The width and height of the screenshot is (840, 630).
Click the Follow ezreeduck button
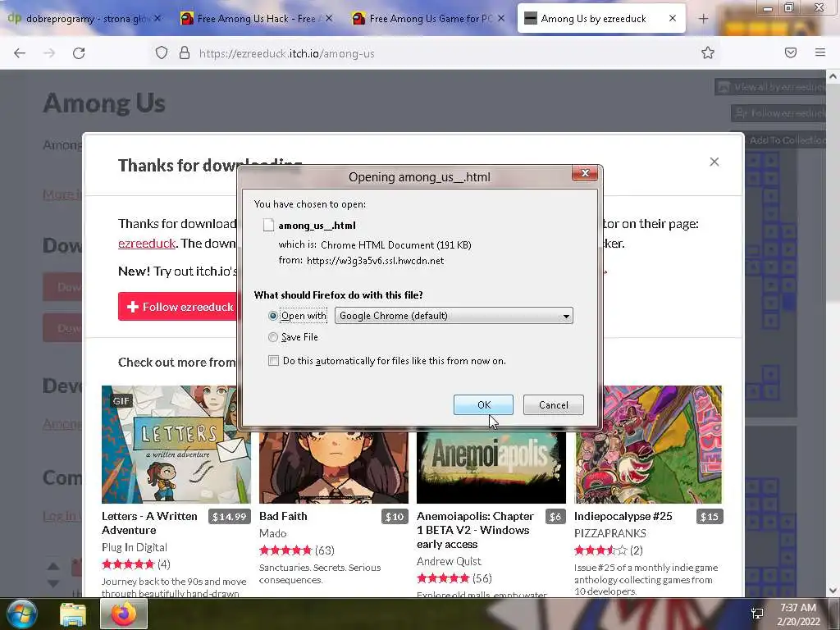click(177, 307)
